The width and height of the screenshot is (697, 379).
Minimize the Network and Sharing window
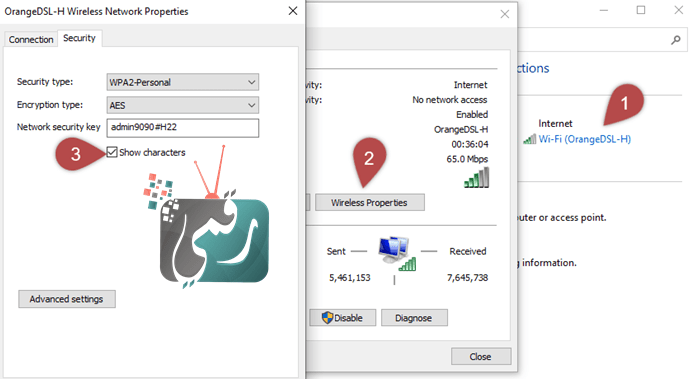604,10
